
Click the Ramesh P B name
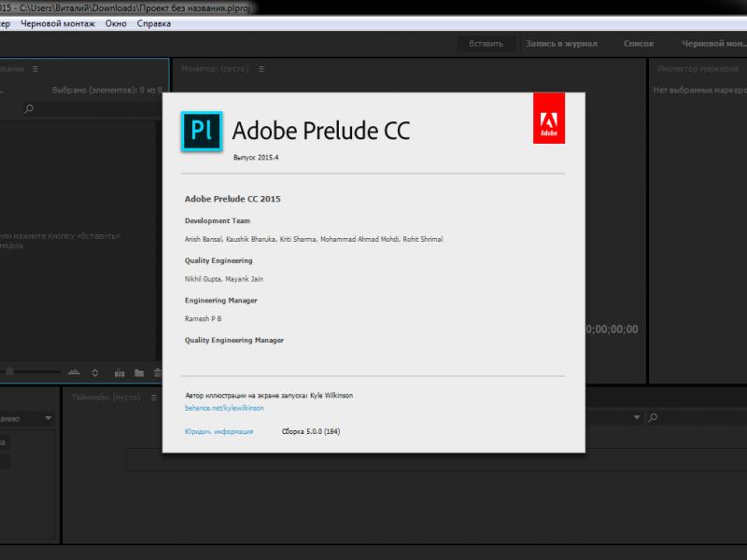(x=203, y=319)
